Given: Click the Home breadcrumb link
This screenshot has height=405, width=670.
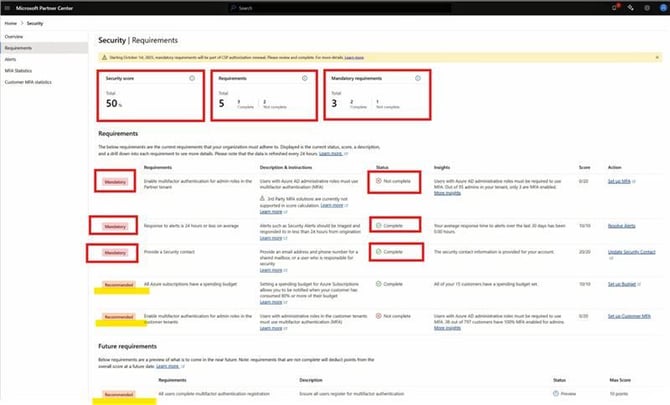Looking at the screenshot, I should click(10, 21).
